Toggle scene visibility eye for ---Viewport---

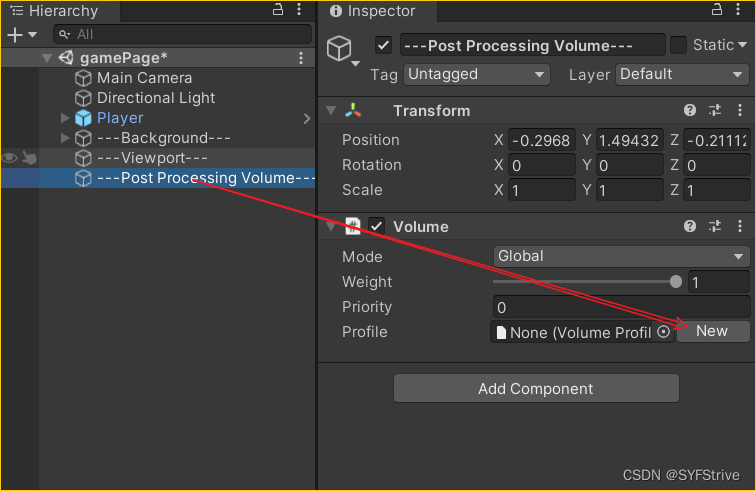pyautogui.click(x=10, y=158)
